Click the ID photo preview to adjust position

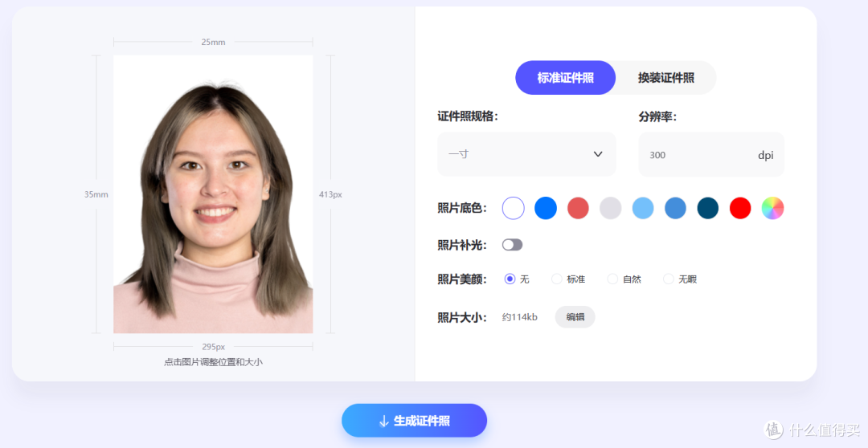tap(213, 194)
